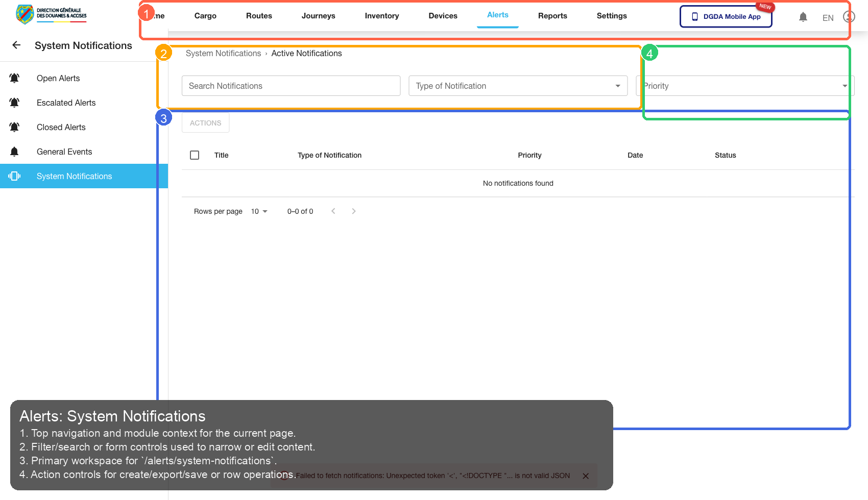This screenshot has width=868, height=500.
Task: Open the EN language selector
Action: click(x=828, y=17)
